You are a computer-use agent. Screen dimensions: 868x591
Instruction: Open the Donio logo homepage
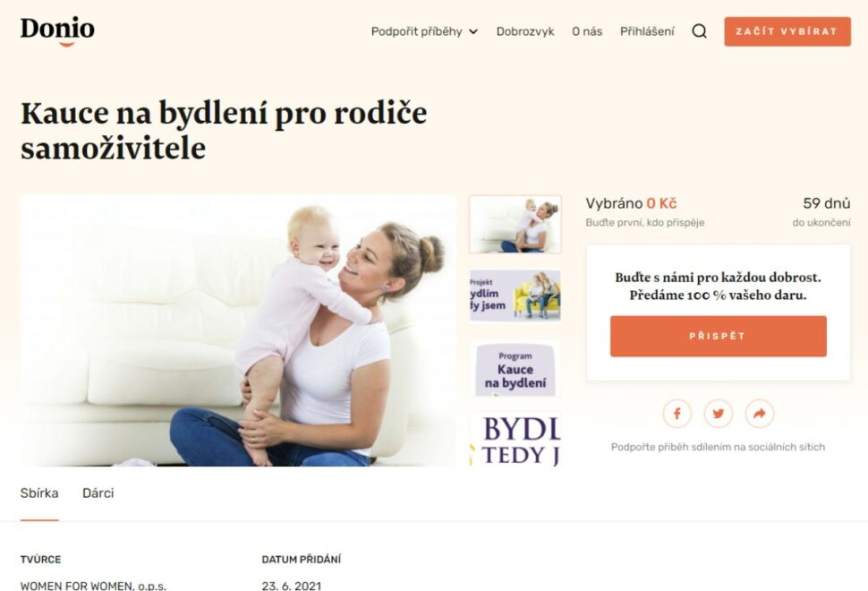tap(57, 31)
